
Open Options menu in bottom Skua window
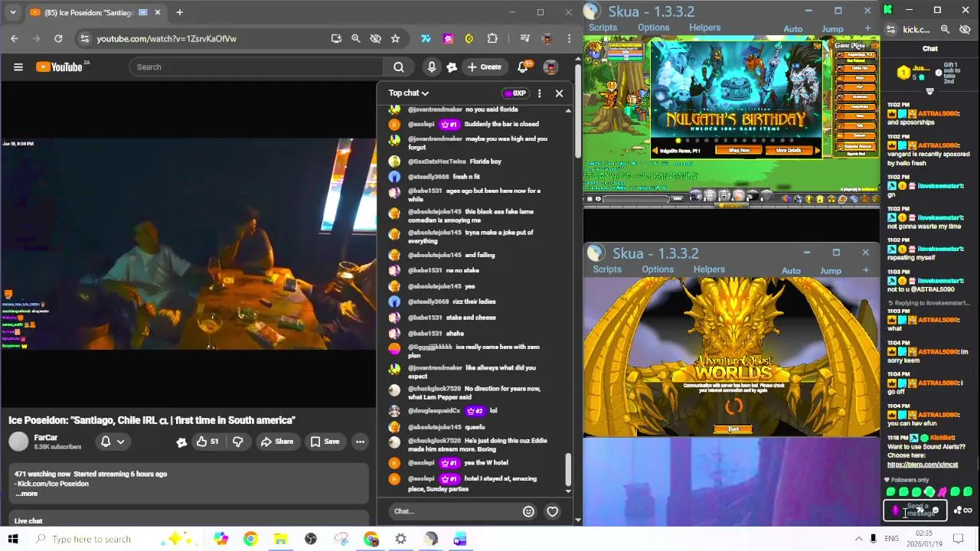click(658, 269)
